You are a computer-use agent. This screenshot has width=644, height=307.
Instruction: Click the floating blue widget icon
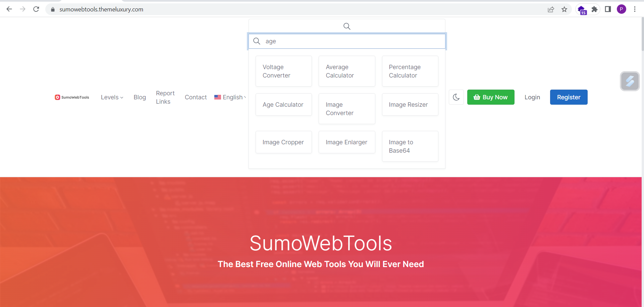click(x=630, y=81)
